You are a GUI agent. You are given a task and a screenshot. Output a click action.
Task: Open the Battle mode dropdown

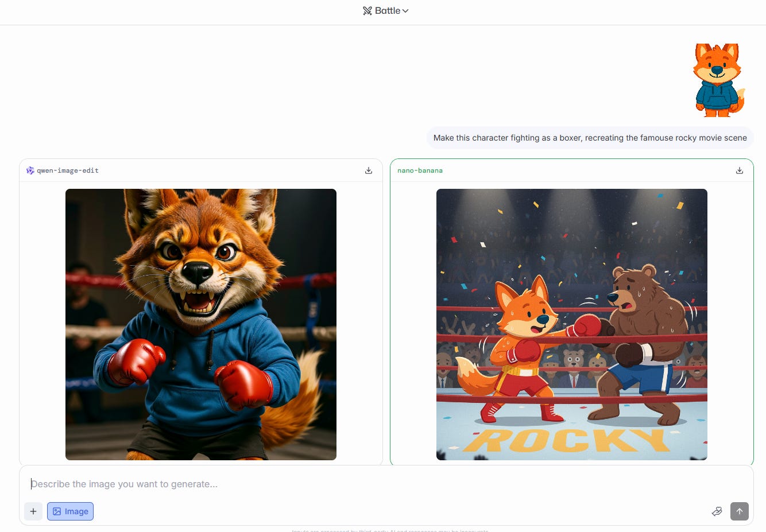[x=385, y=11]
